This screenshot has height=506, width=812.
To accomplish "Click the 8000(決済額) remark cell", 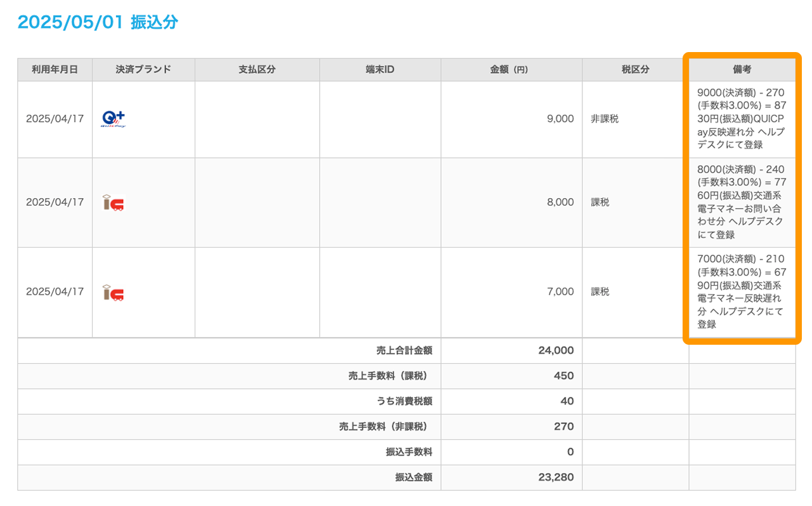I will click(x=740, y=202).
